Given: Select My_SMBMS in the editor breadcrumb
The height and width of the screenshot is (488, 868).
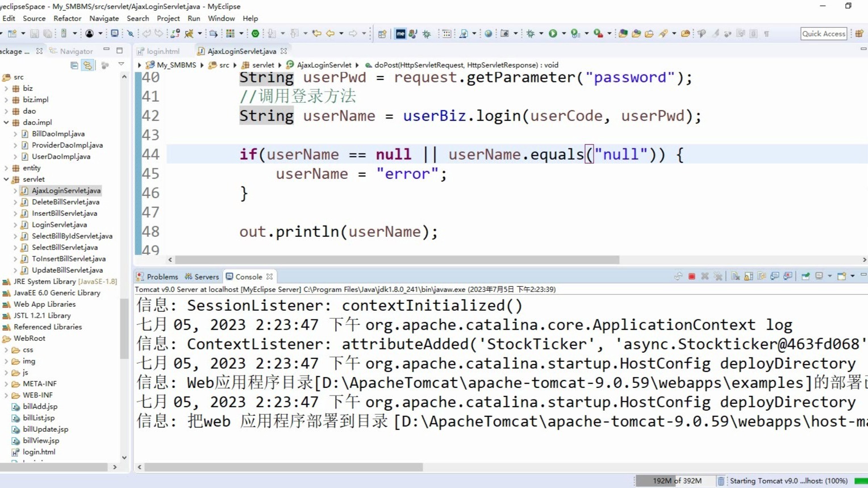Looking at the screenshot, I should click(x=171, y=65).
